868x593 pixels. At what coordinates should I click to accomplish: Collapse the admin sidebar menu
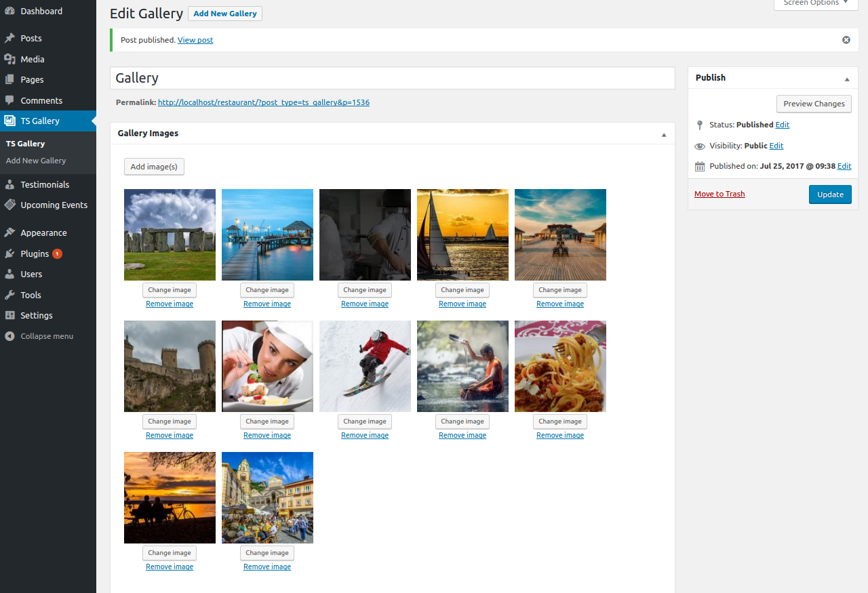tap(39, 336)
